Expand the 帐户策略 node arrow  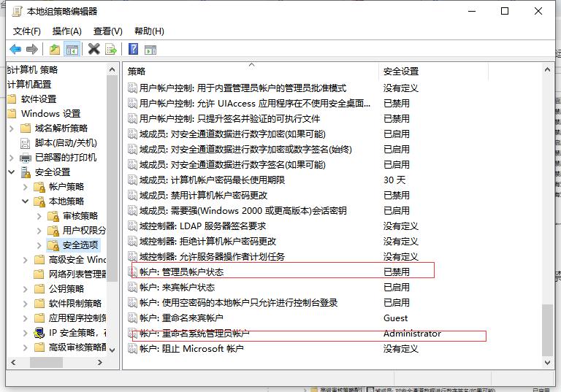(x=25, y=187)
